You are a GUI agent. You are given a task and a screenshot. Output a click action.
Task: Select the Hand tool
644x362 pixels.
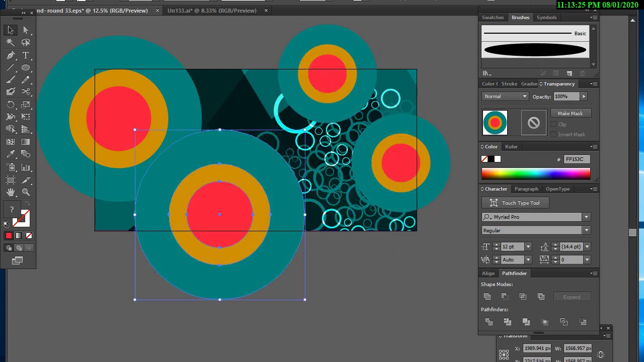(x=11, y=192)
